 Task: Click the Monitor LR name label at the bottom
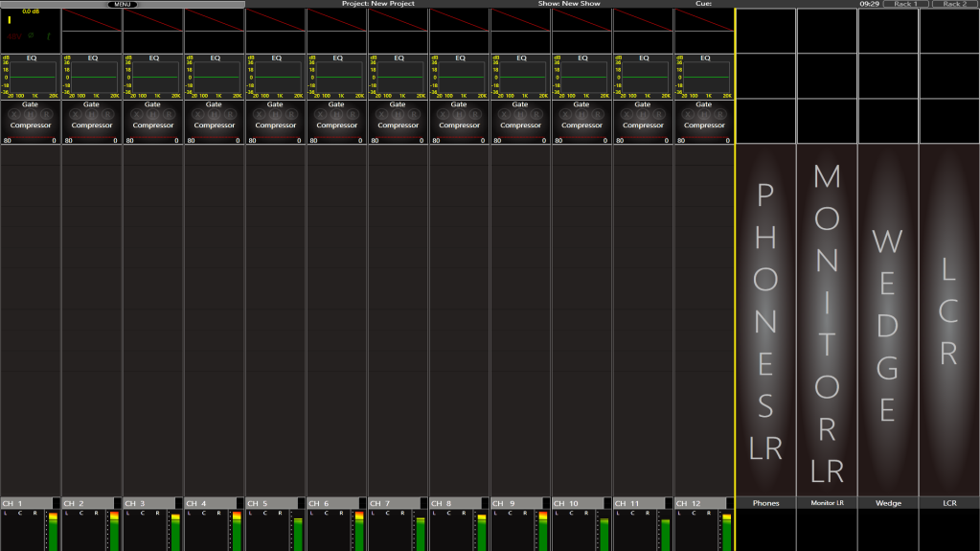pos(827,503)
